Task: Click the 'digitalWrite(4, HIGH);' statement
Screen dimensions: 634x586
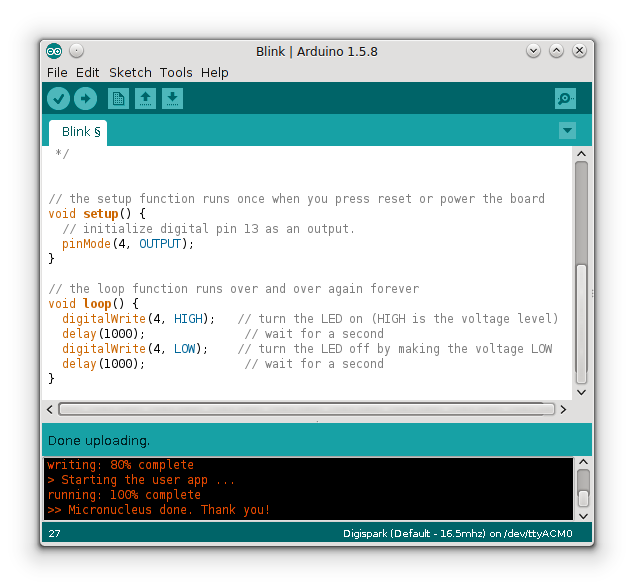Action: (138, 319)
